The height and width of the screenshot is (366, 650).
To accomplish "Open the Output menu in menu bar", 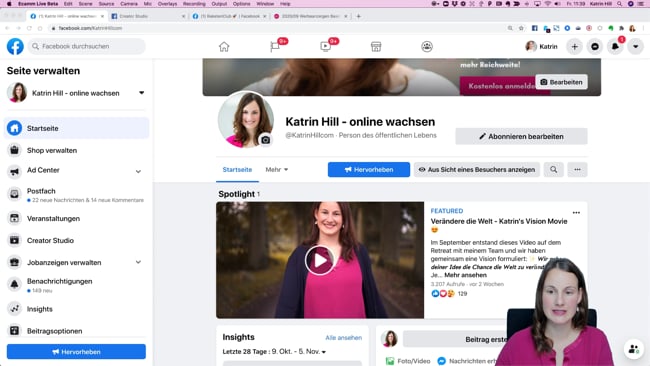I will 219,4.
